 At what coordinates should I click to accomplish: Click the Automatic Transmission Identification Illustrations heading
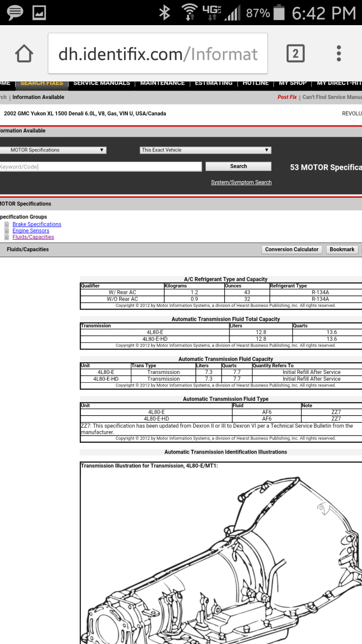point(226,452)
